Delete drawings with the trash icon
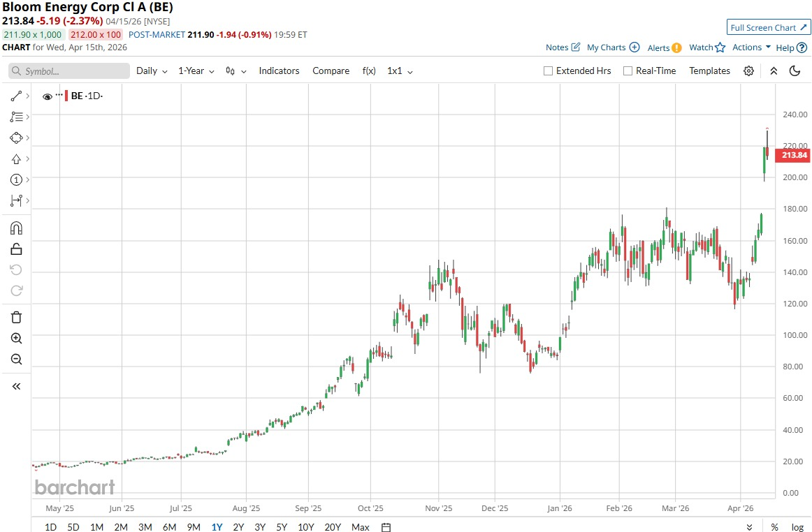This screenshot has height=532, width=812. pos(17,318)
